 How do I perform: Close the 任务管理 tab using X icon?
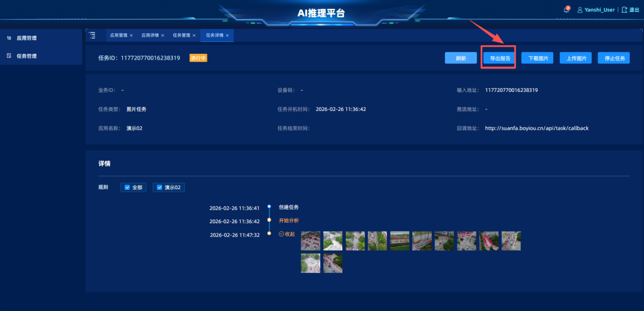point(194,36)
